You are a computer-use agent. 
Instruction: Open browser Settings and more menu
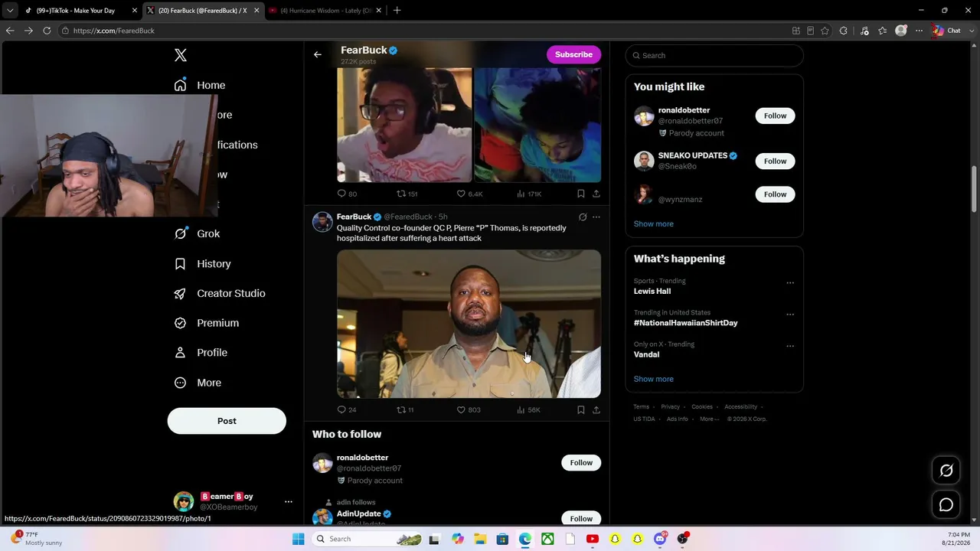(920, 31)
